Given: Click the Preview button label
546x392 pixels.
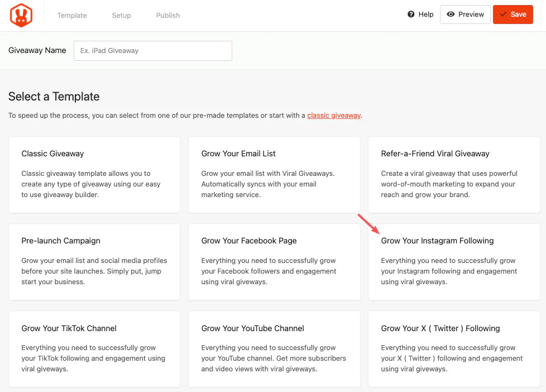Looking at the screenshot, I should click(x=471, y=15).
